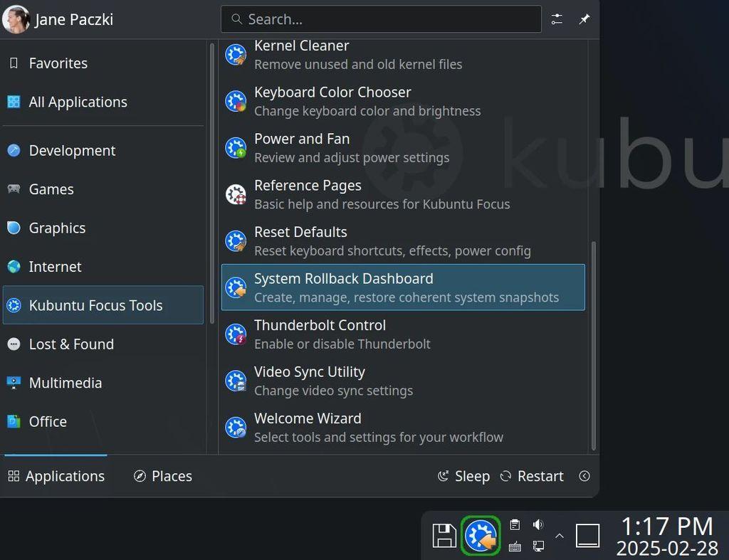Pin the launcher menu open
Screen dimensions: 729x560
584,19
